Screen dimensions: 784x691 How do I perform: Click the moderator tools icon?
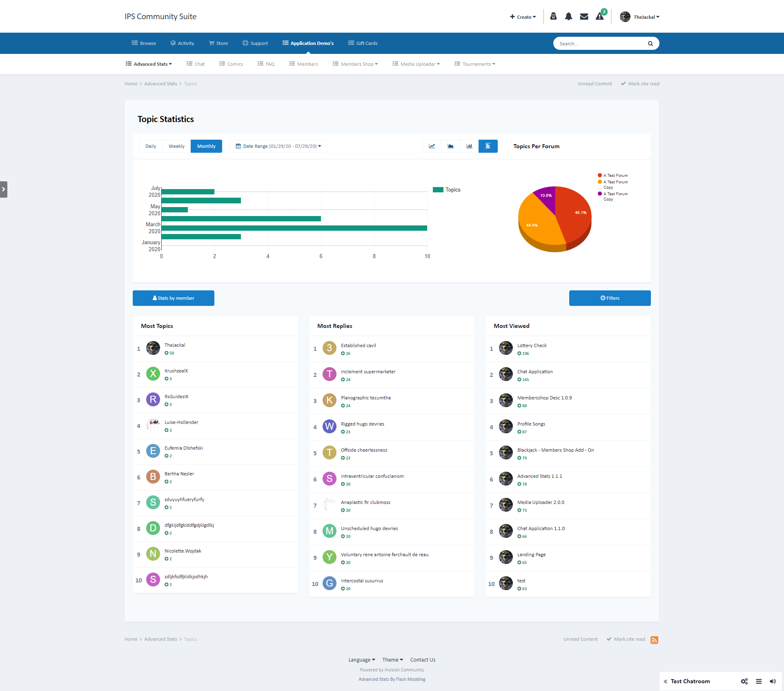pyautogui.click(x=553, y=16)
